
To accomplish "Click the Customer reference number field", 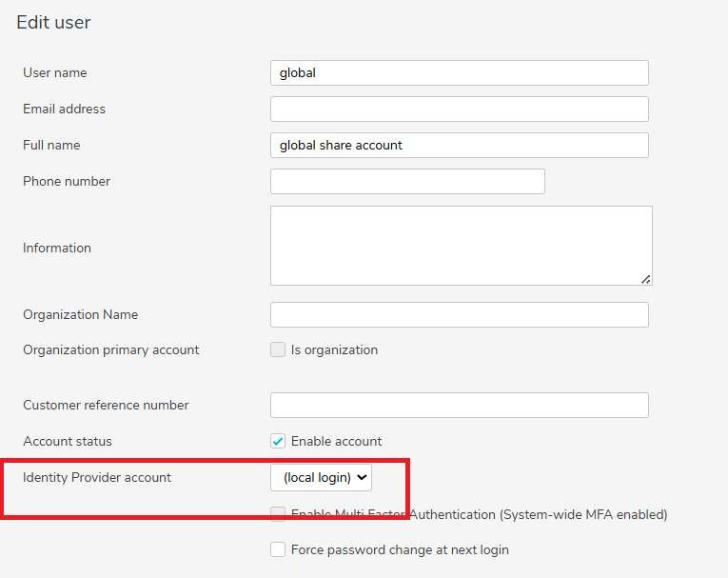I will coord(459,405).
